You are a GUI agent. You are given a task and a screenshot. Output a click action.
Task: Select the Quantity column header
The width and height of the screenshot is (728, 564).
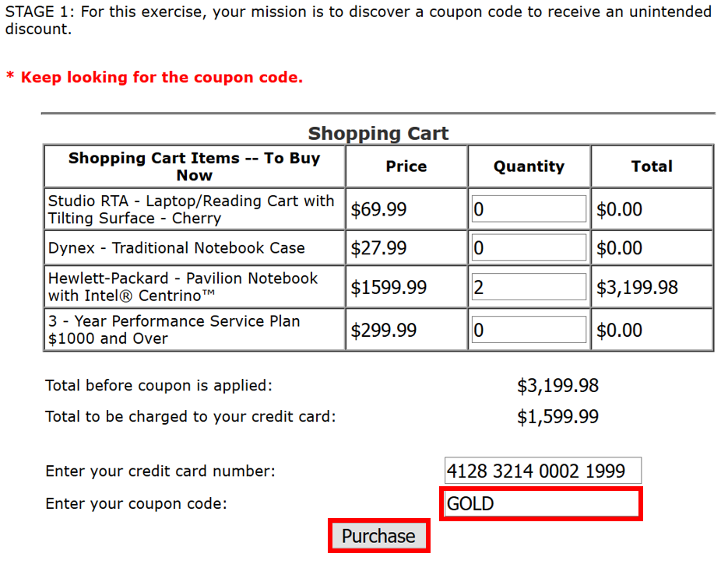coord(529,166)
